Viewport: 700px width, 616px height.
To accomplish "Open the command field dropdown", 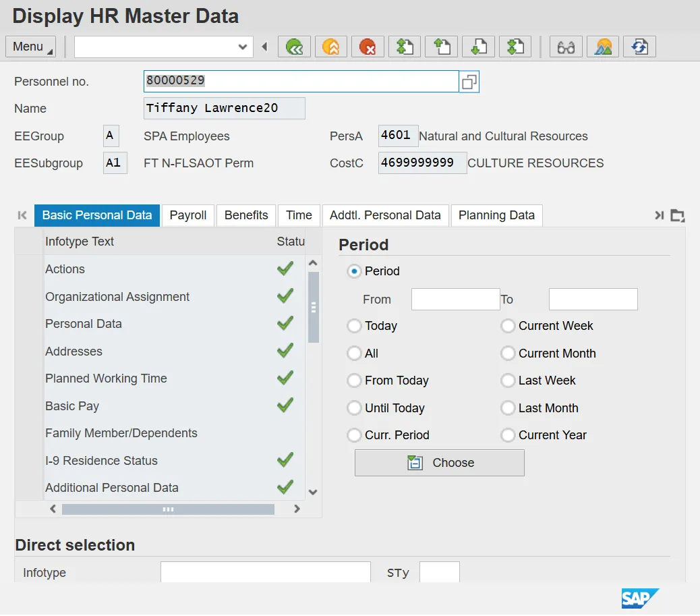I will click(x=243, y=47).
